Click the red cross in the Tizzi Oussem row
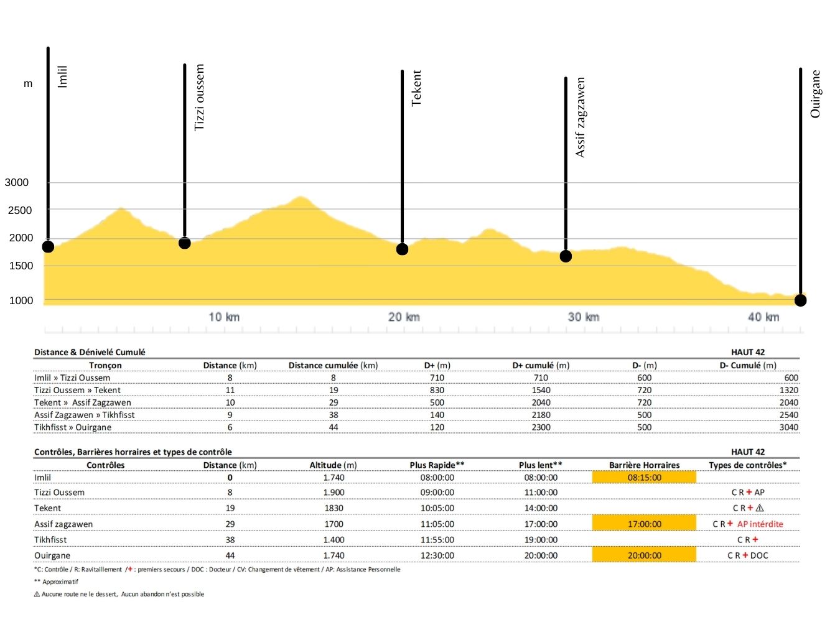Screen dimensions: 840x622 point(749,492)
